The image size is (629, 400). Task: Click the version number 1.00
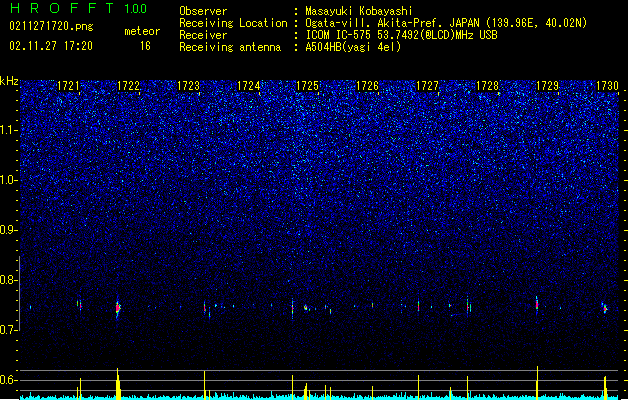[x=136, y=9]
